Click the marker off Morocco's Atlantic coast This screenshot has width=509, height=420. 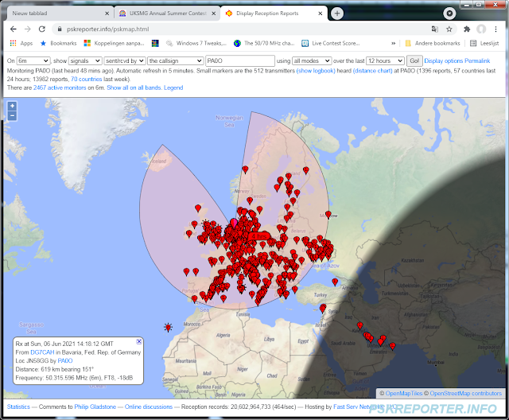[168, 328]
